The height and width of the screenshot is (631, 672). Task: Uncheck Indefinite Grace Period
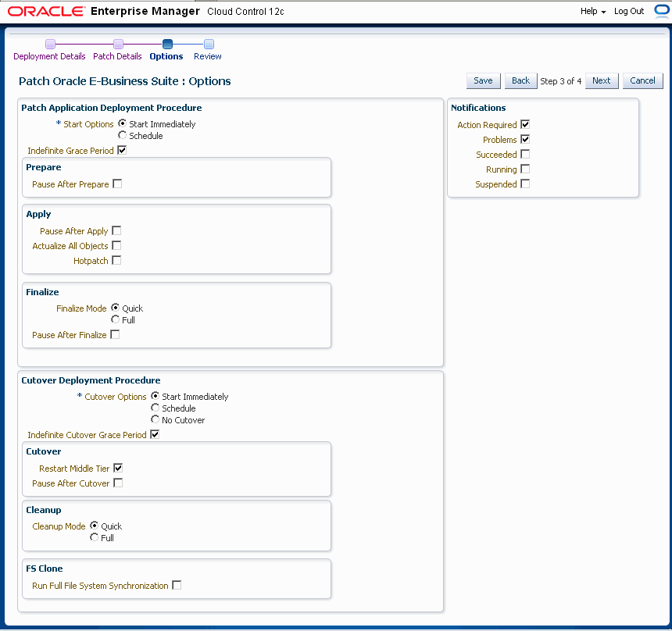click(x=122, y=151)
